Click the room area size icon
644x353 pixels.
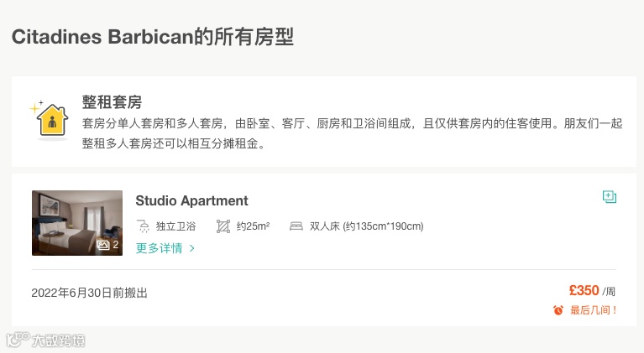[223, 226]
